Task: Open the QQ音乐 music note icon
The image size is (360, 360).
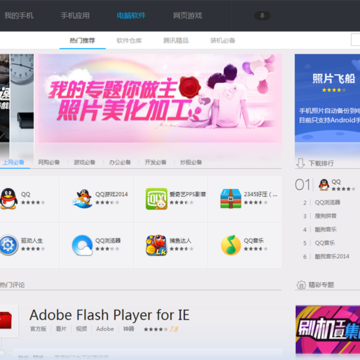Action: click(231, 245)
